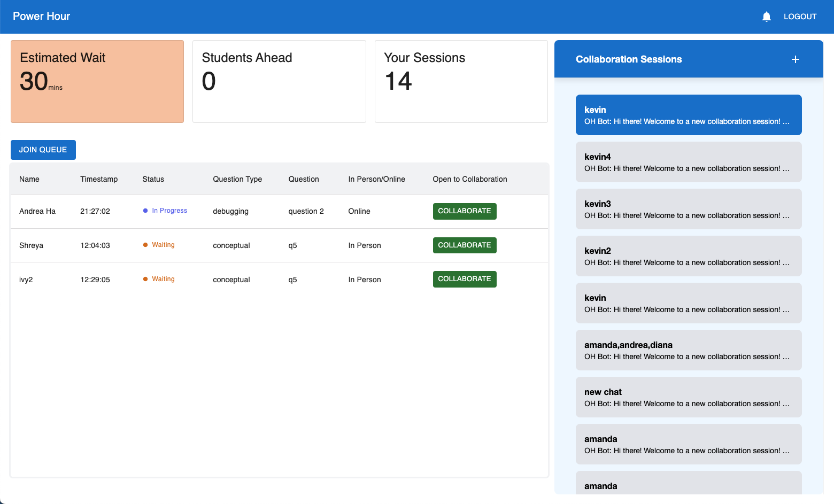Viewport: 834px width, 504px height.
Task: Select the Your Sessions card
Action: 461,81
